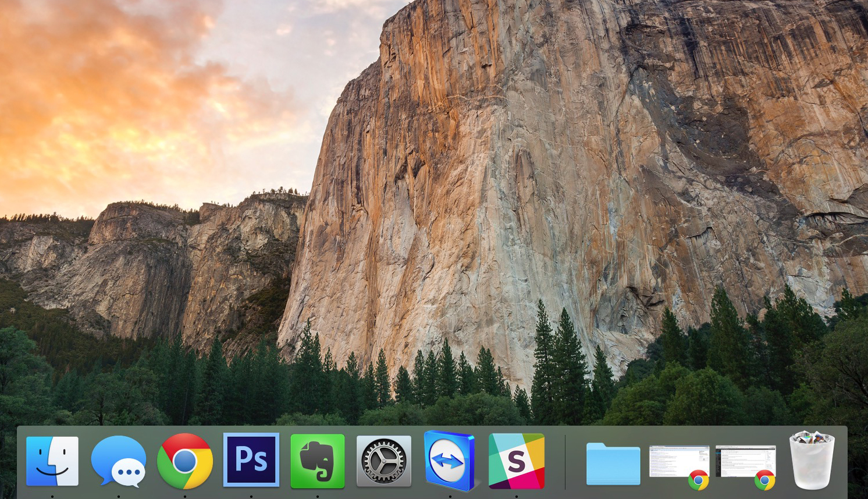Open Slack from the Dock

click(x=517, y=462)
